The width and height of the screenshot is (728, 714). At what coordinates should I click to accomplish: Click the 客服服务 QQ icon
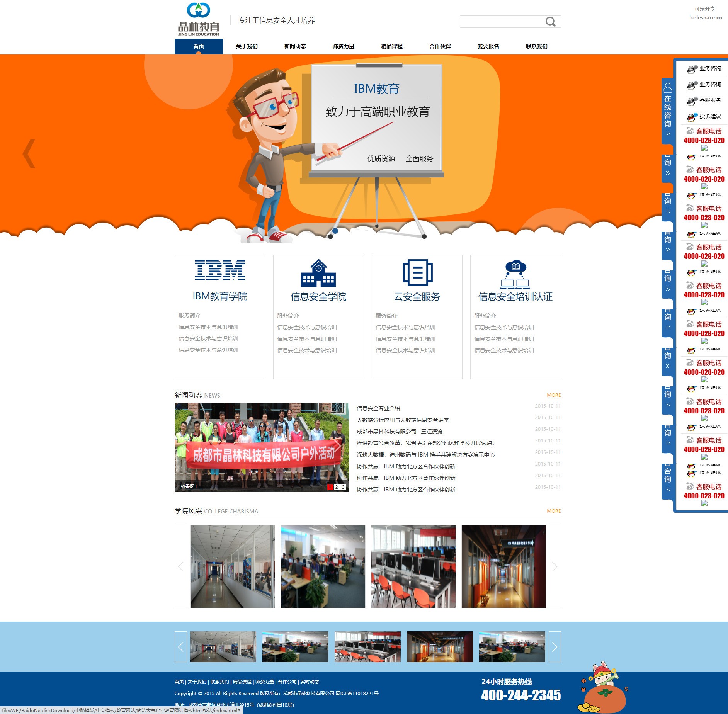pos(692,101)
